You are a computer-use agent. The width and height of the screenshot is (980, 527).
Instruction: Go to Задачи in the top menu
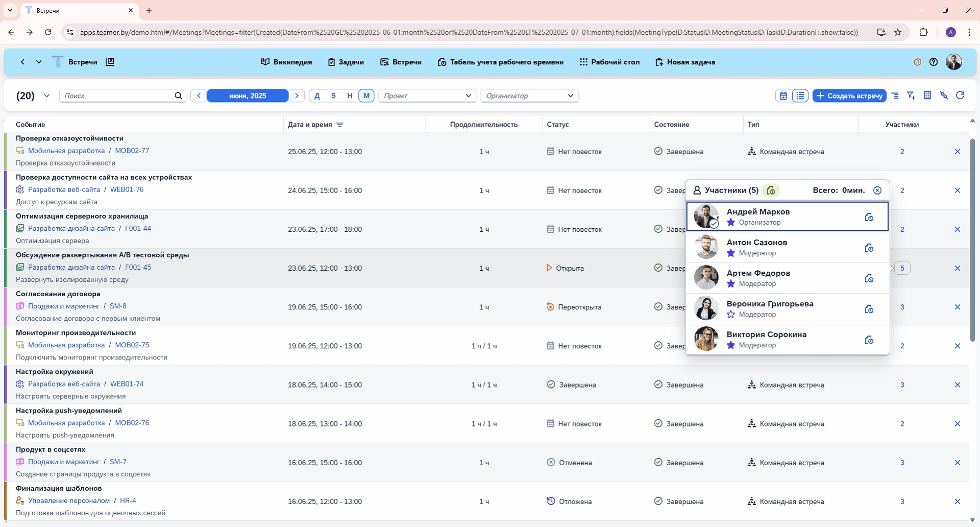[x=346, y=62]
